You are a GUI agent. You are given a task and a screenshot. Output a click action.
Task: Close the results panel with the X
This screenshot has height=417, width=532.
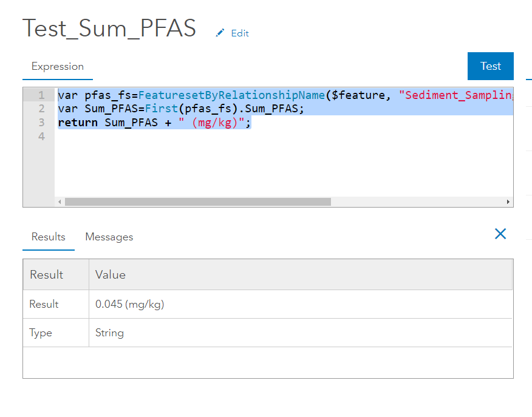coord(500,234)
